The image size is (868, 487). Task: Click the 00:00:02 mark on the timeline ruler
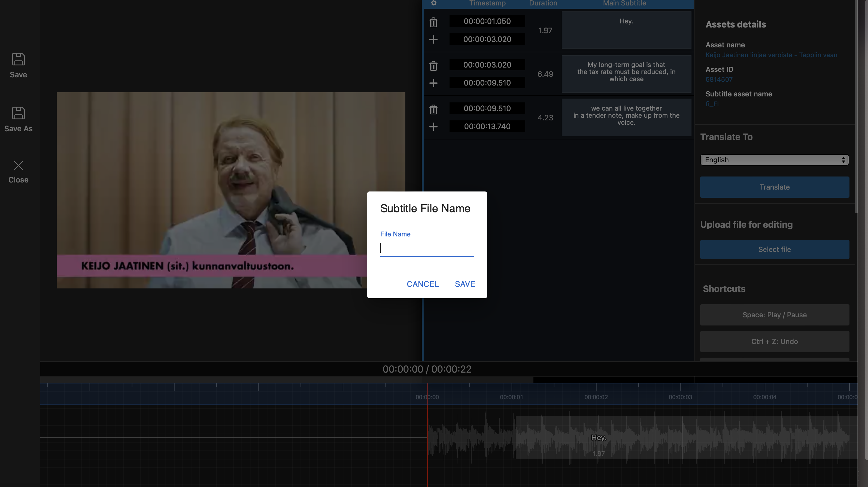click(x=596, y=397)
